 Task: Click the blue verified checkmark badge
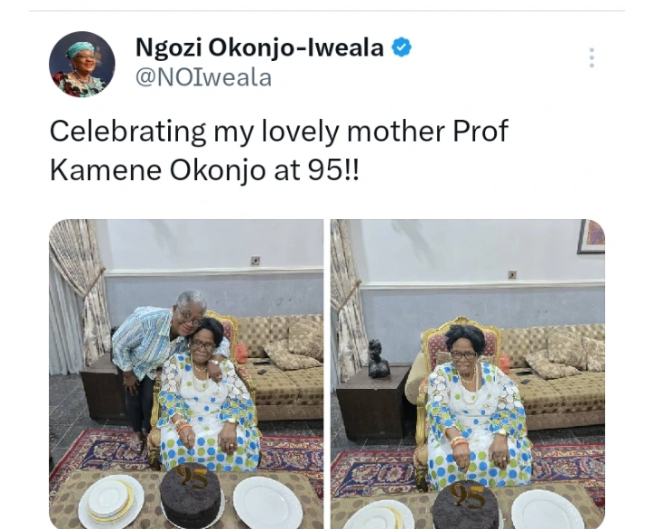pyautogui.click(x=401, y=47)
